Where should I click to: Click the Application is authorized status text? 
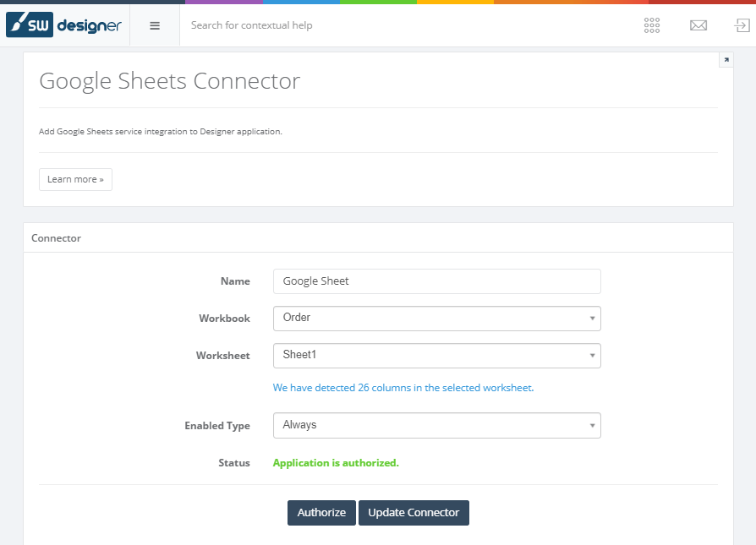pyautogui.click(x=336, y=463)
